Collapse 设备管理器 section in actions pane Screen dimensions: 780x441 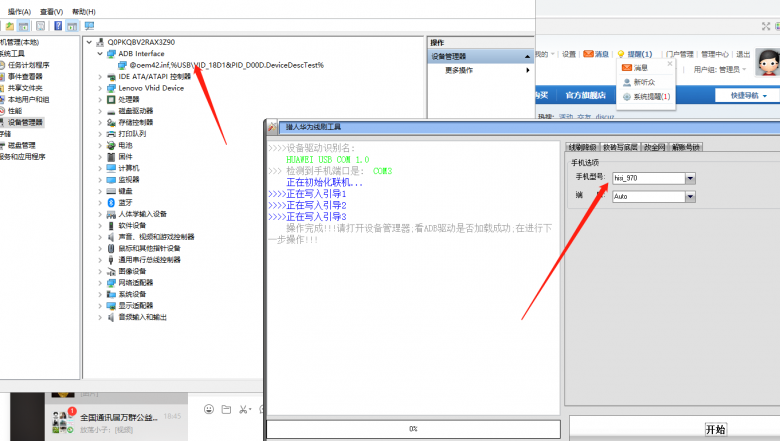click(x=527, y=57)
